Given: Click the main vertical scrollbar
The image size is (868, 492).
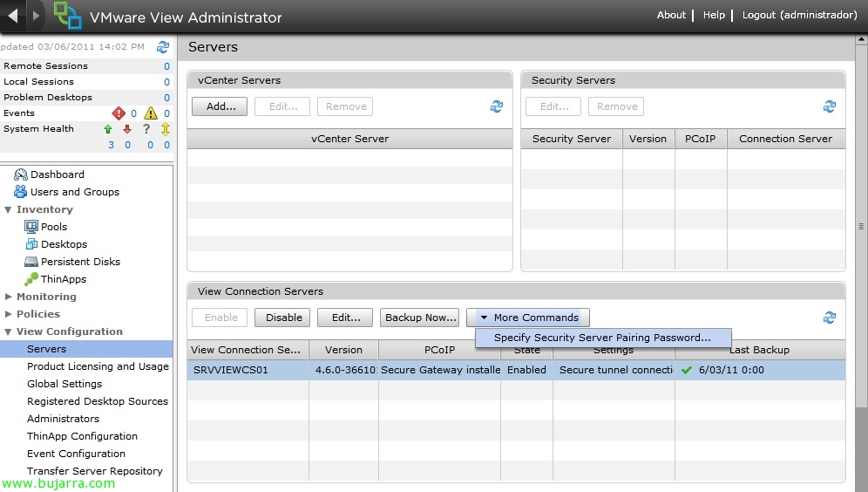Looking at the screenshot, I should pos(861,226).
